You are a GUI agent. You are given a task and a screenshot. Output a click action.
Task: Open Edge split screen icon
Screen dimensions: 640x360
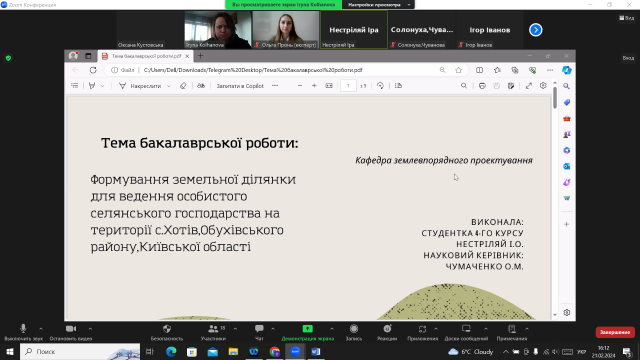[x=479, y=70]
